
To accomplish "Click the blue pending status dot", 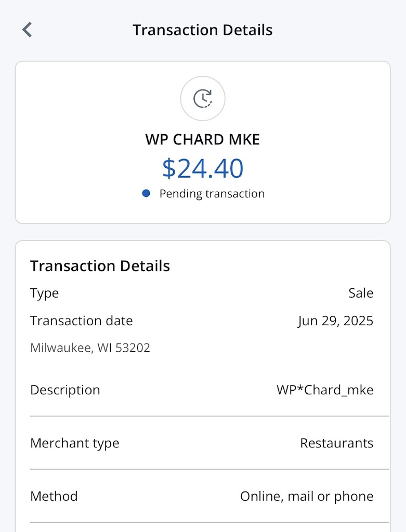I will (x=146, y=193).
